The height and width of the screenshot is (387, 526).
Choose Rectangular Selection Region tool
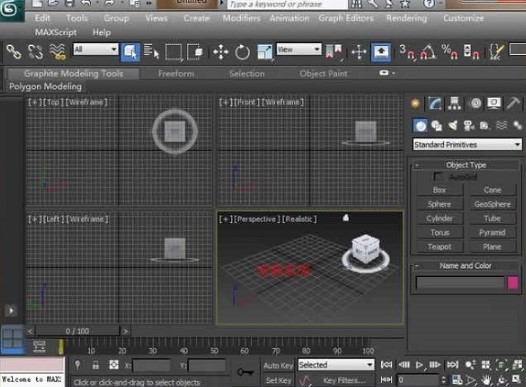click(x=173, y=52)
